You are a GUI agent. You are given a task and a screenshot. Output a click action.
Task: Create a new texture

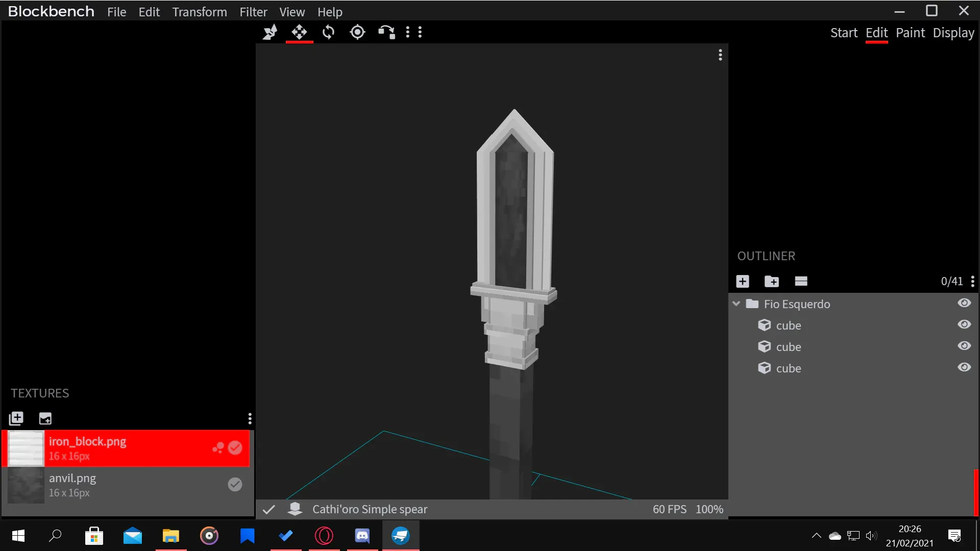point(45,418)
